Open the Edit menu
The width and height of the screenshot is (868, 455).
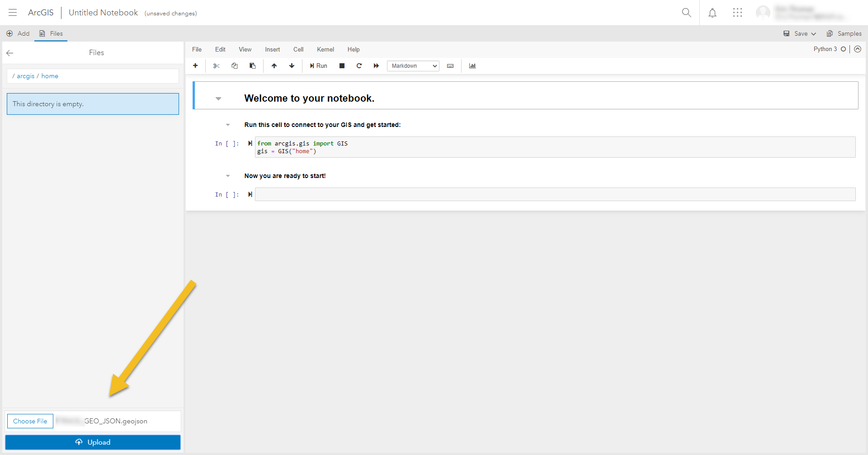[220, 49]
